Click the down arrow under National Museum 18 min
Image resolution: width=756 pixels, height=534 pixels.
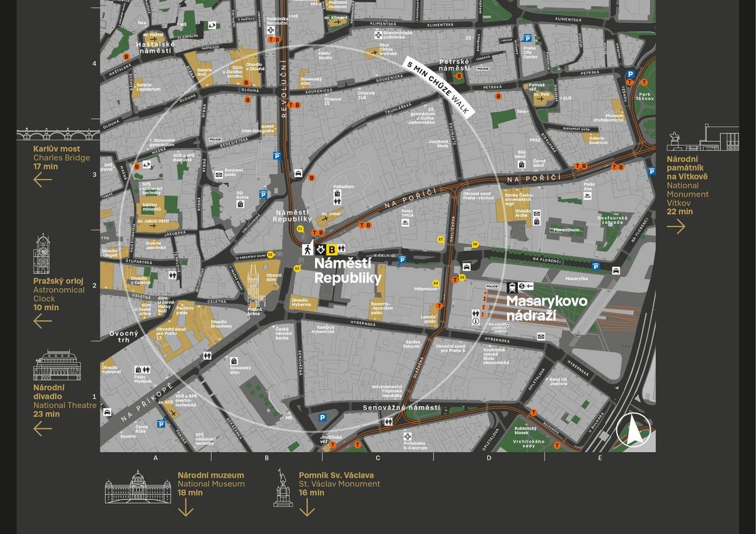(x=185, y=508)
